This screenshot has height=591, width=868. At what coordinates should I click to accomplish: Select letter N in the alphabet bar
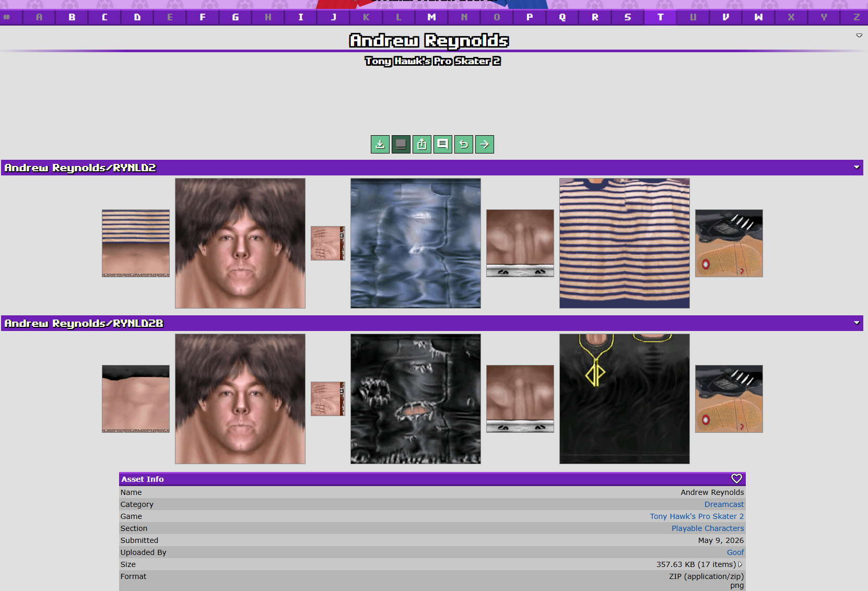464,17
